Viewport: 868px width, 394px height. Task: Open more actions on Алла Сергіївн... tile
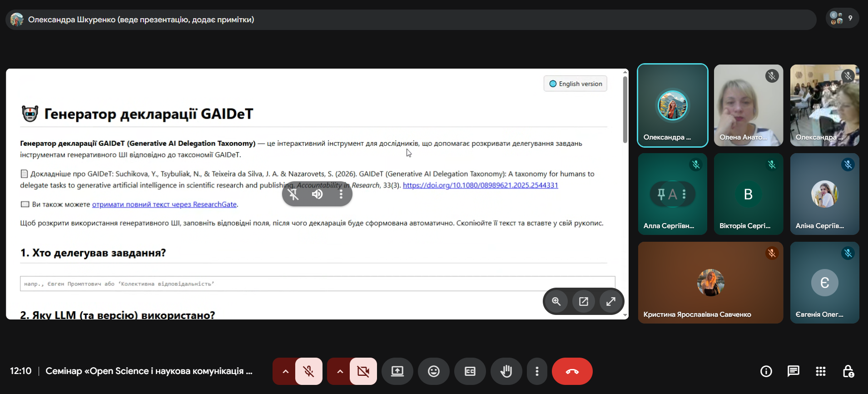pos(684,195)
